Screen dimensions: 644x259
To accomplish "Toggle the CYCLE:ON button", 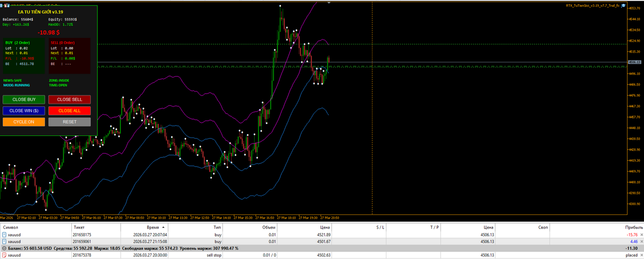I will pyautogui.click(x=23, y=122).
